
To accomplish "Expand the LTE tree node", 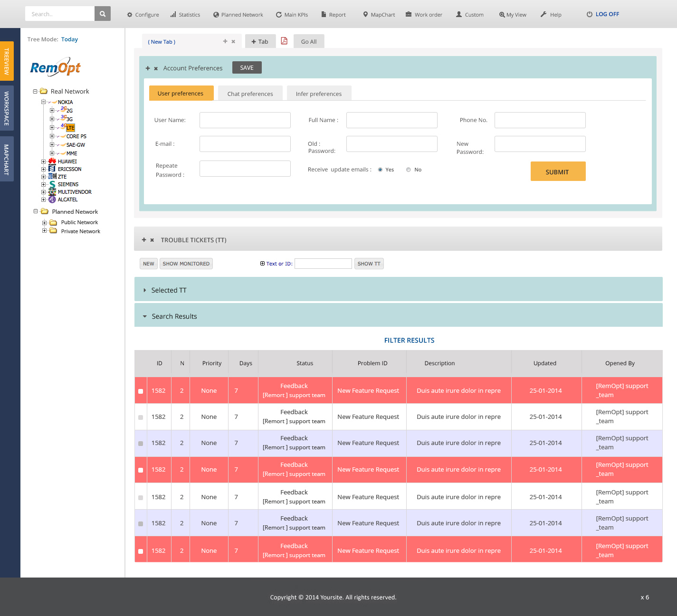I will (52, 127).
